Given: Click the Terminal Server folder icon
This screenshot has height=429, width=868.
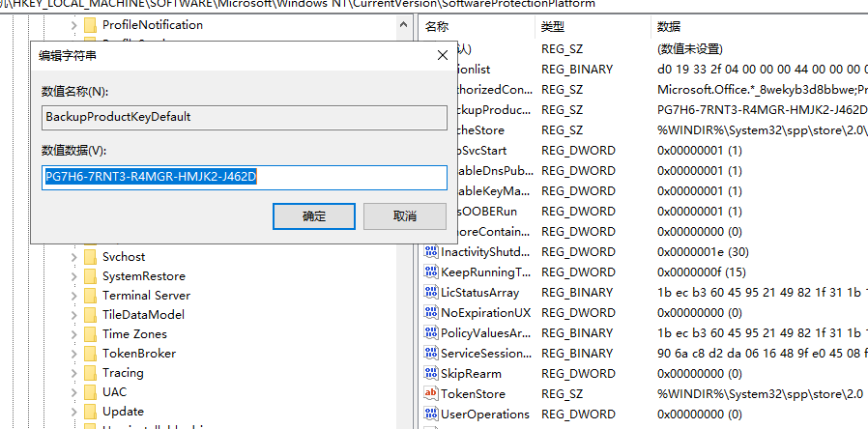Looking at the screenshot, I should (90, 296).
